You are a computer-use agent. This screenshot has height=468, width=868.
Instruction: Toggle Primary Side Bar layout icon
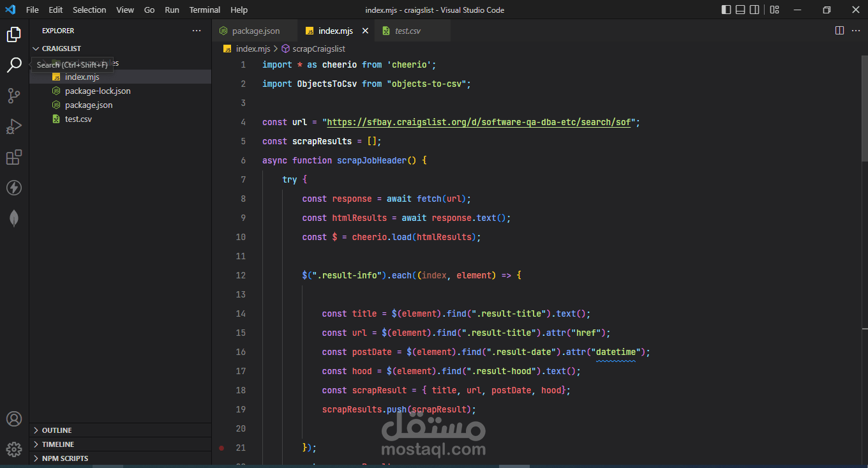click(x=726, y=10)
